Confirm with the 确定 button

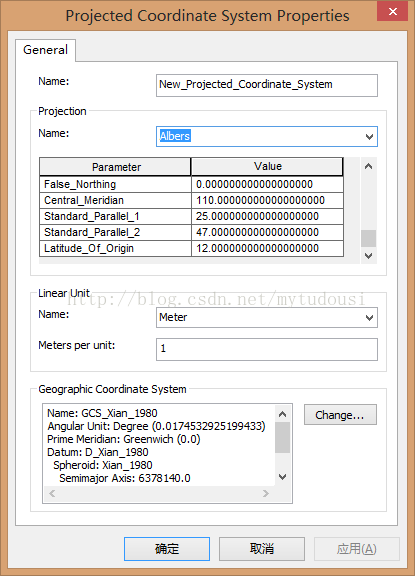tap(167, 549)
